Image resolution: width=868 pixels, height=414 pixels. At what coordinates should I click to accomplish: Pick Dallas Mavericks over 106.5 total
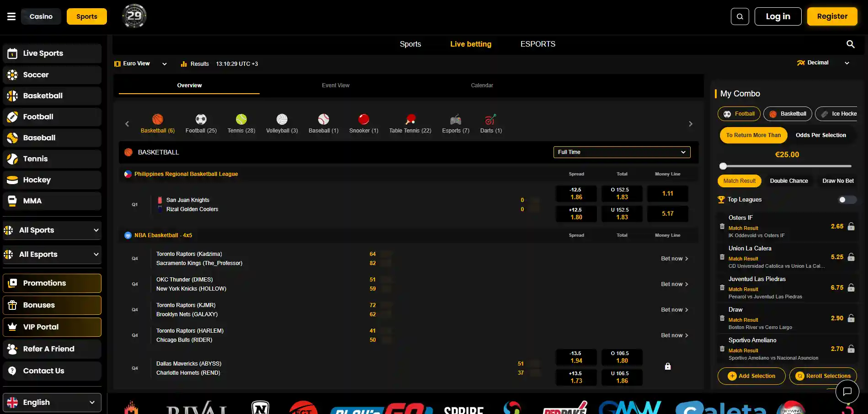click(622, 357)
